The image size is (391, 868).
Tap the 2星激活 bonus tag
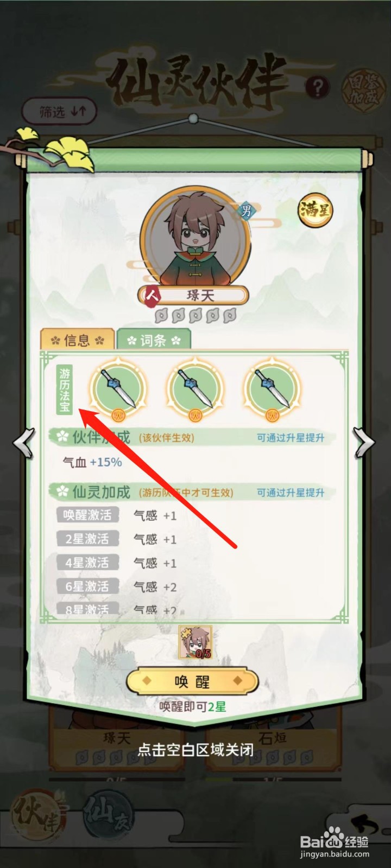pos(87,539)
